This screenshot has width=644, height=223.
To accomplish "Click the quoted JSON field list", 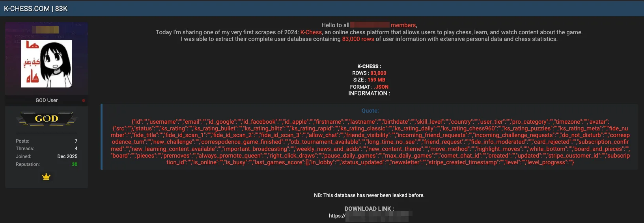I will [x=370, y=142].
